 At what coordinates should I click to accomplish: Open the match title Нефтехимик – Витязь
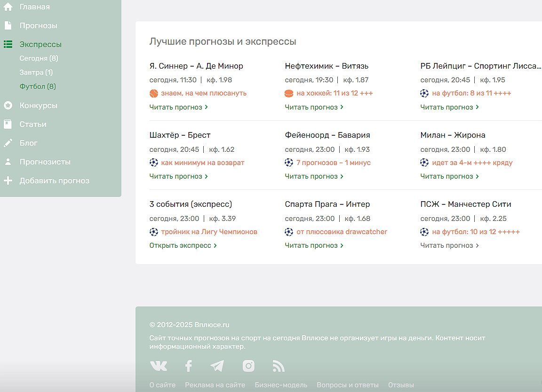pyautogui.click(x=327, y=66)
